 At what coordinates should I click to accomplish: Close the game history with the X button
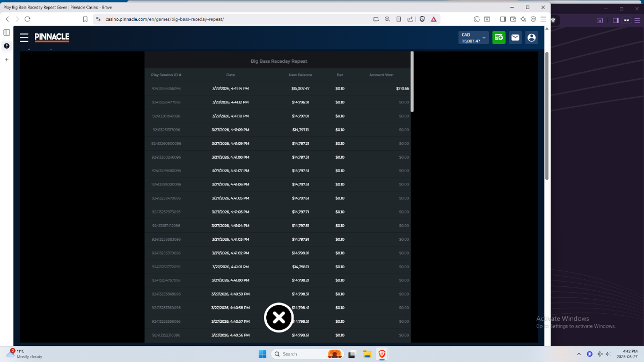[279, 318]
